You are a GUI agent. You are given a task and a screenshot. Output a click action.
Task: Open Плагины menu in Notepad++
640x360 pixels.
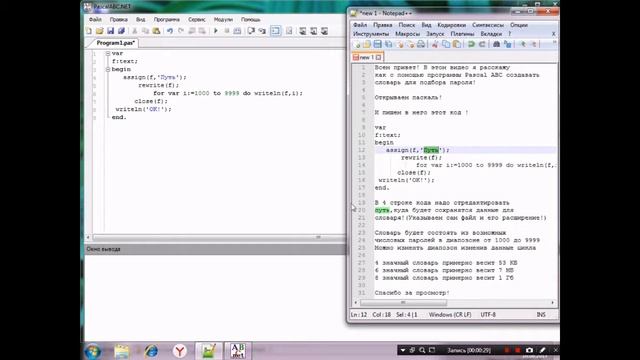click(x=462, y=34)
